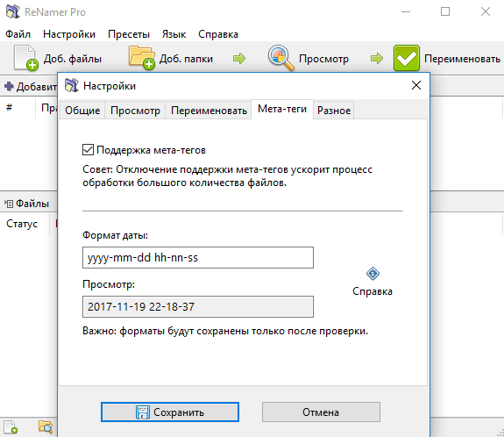Switch to the Переименовать settings tab

point(209,111)
